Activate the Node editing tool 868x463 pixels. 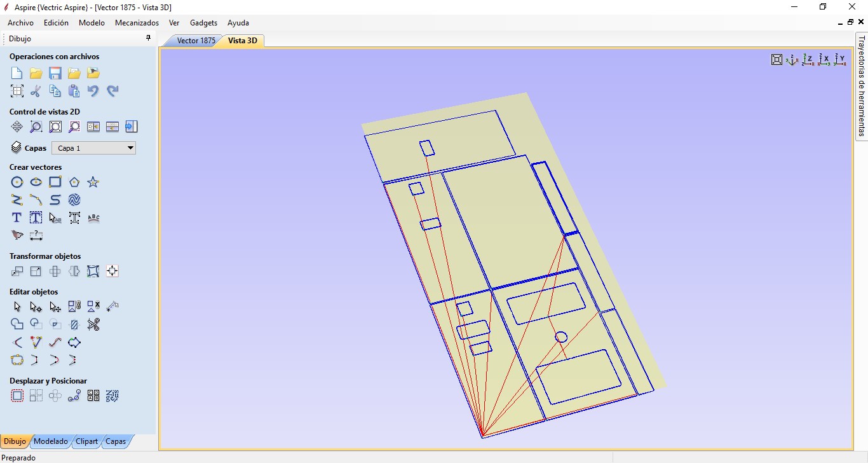[x=36, y=307]
